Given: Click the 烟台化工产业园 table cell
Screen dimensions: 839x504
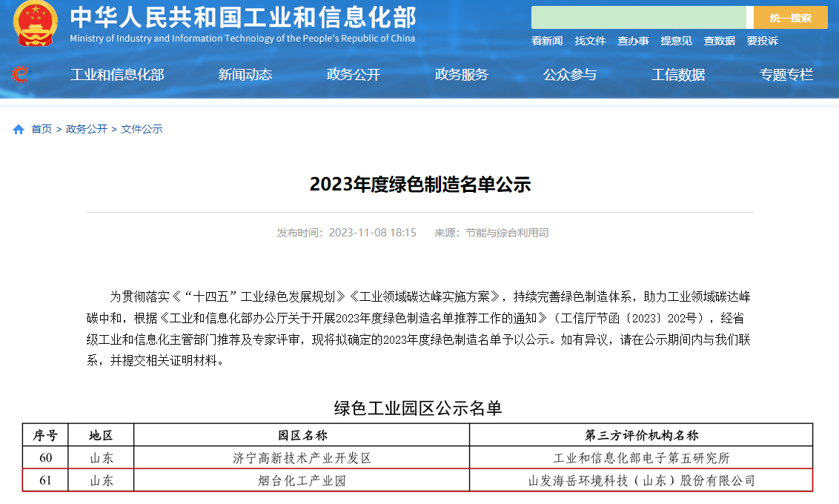Looking at the screenshot, I should pos(302,481).
